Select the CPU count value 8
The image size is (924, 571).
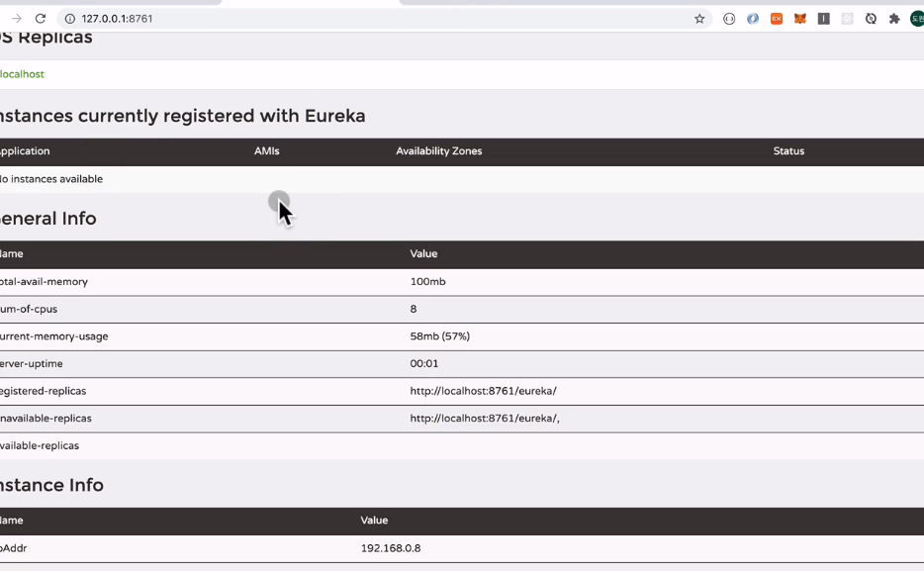(414, 310)
